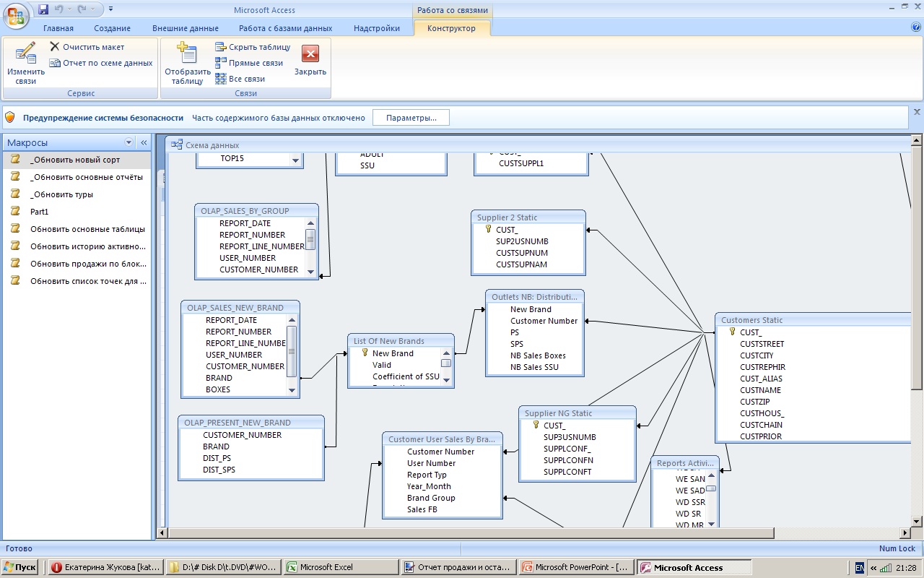Open the Пуск Start menu
This screenshot has width=924, height=578.
(x=19, y=568)
